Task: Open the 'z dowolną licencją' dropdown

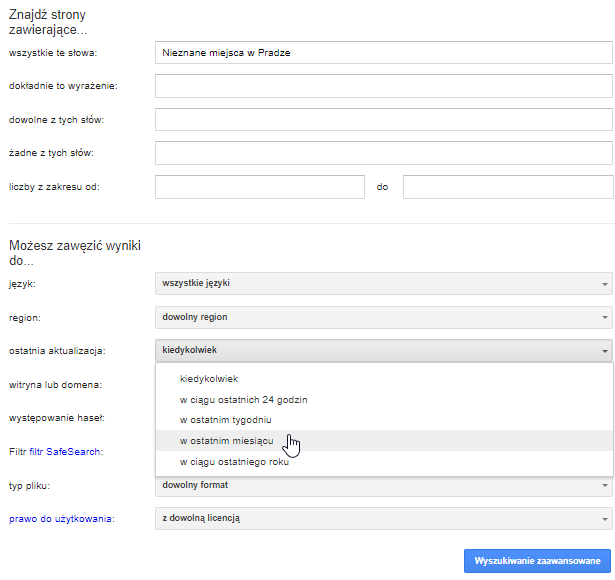Action: click(384, 518)
